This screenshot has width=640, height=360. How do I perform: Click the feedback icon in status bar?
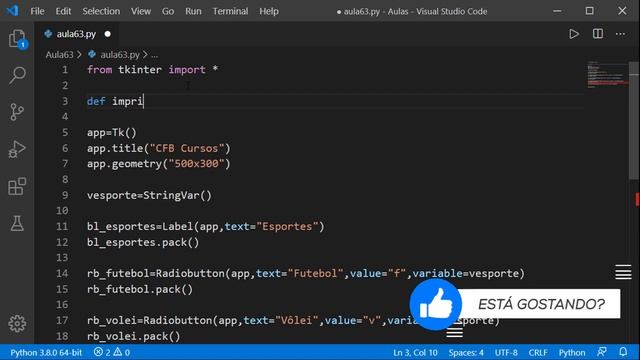(x=602, y=352)
